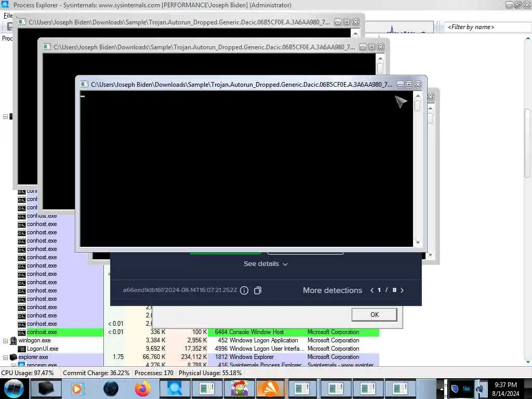Click frontmost console scrollbar up arrow
The width and height of the screenshot is (532, 399).
click(x=418, y=96)
